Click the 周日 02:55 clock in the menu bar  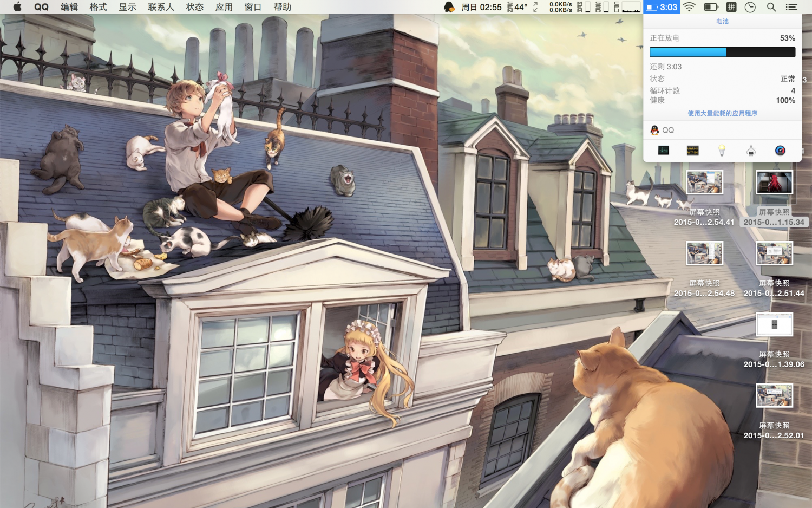pyautogui.click(x=481, y=7)
